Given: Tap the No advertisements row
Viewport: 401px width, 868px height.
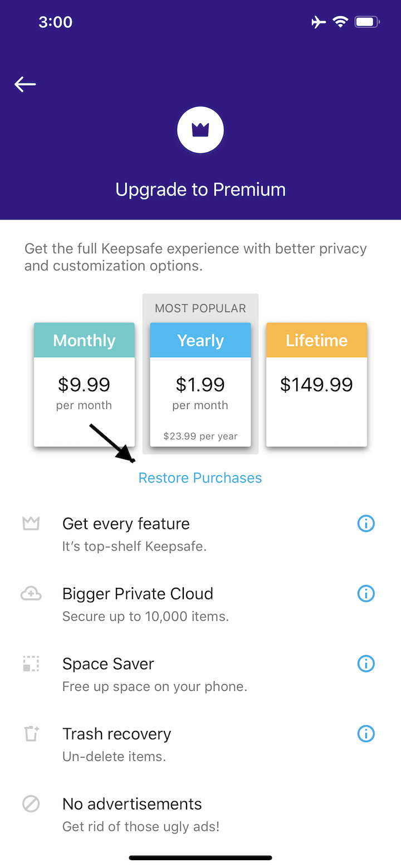Looking at the screenshot, I should 132,804.
